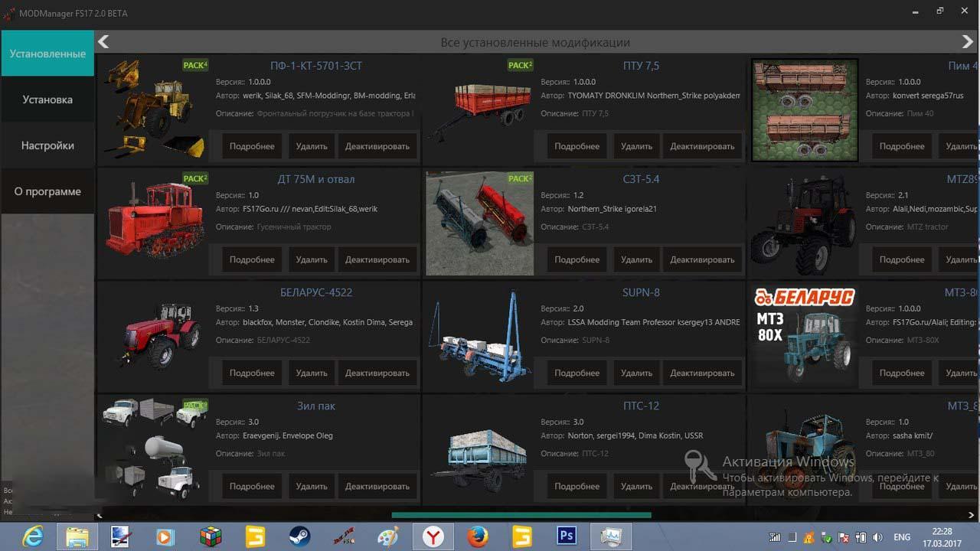Viewport: 980px width, 551px height.
Task: Switch to the Установка tab
Action: pos(47,99)
